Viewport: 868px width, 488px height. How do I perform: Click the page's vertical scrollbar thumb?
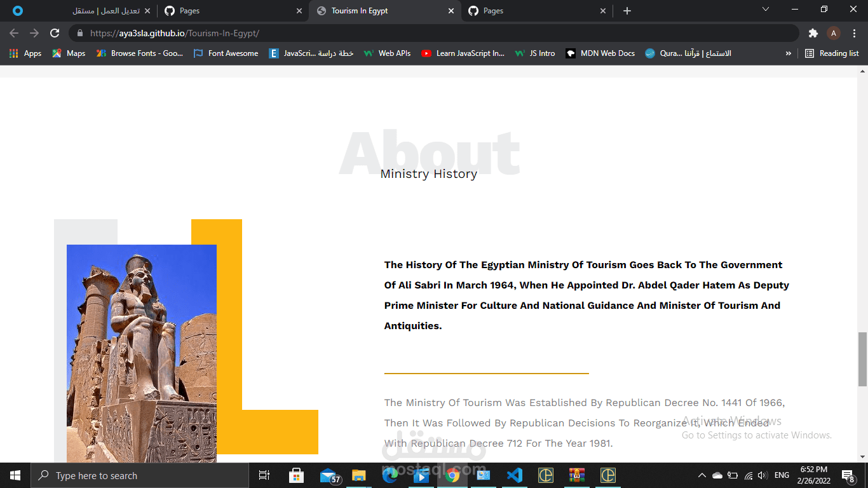click(x=862, y=358)
